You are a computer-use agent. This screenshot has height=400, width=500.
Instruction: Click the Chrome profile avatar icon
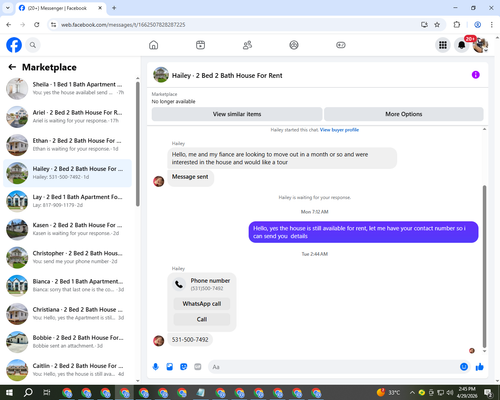[x=477, y=25]
